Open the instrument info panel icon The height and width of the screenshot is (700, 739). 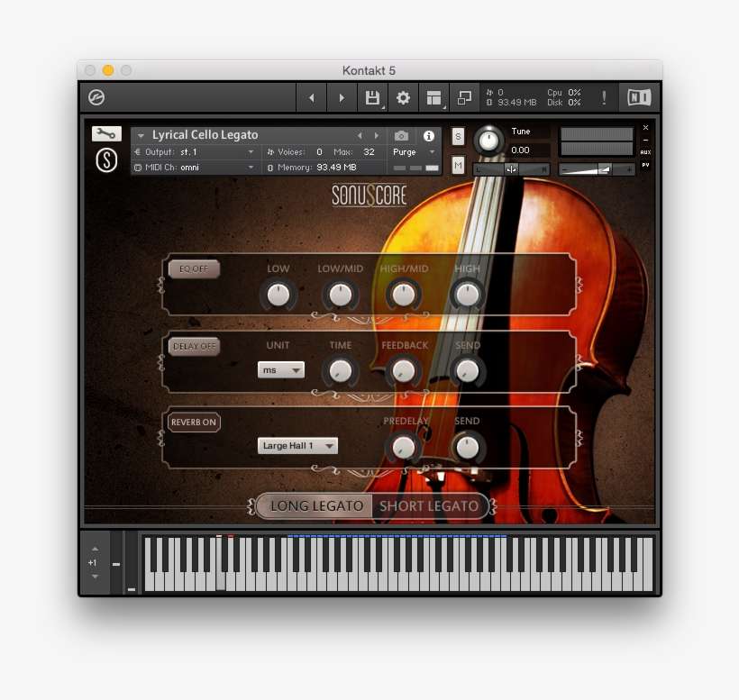[429, 135]
